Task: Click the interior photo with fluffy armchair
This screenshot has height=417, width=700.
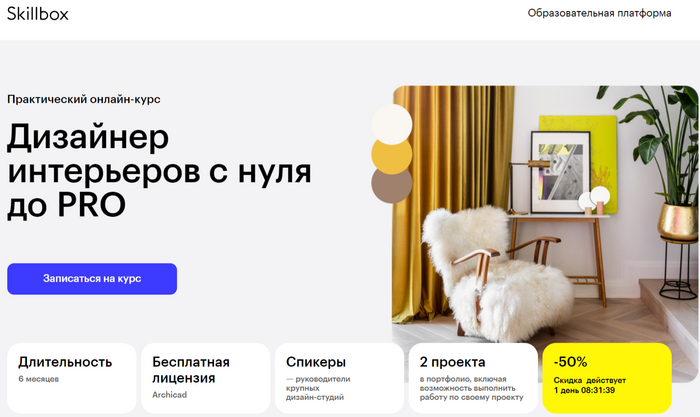Action: point(546,214)
